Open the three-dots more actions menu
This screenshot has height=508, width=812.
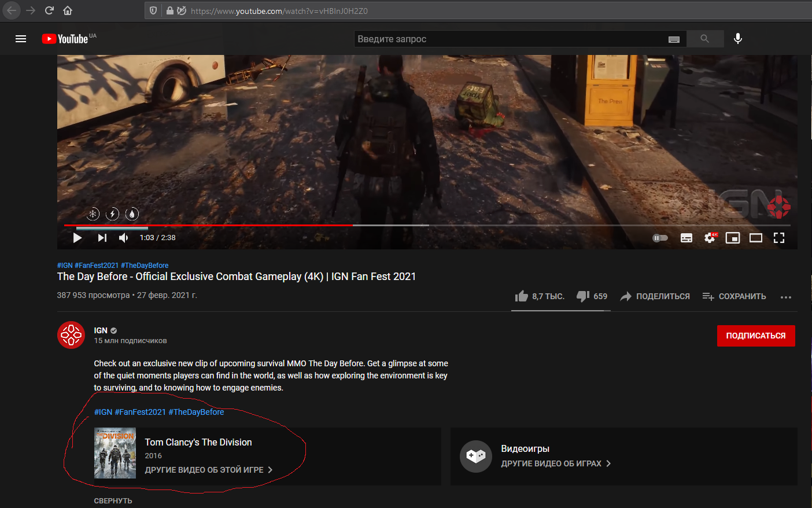click(785, 297)
